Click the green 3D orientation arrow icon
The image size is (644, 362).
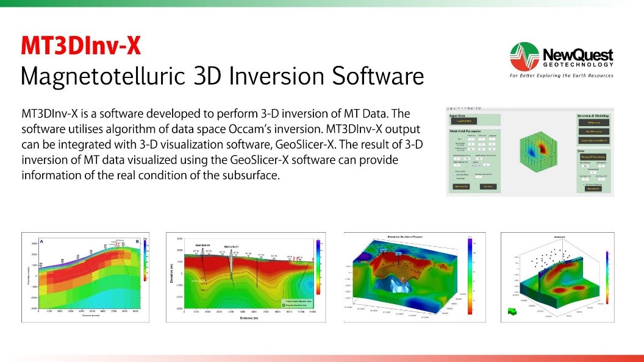tap(511, 311)
